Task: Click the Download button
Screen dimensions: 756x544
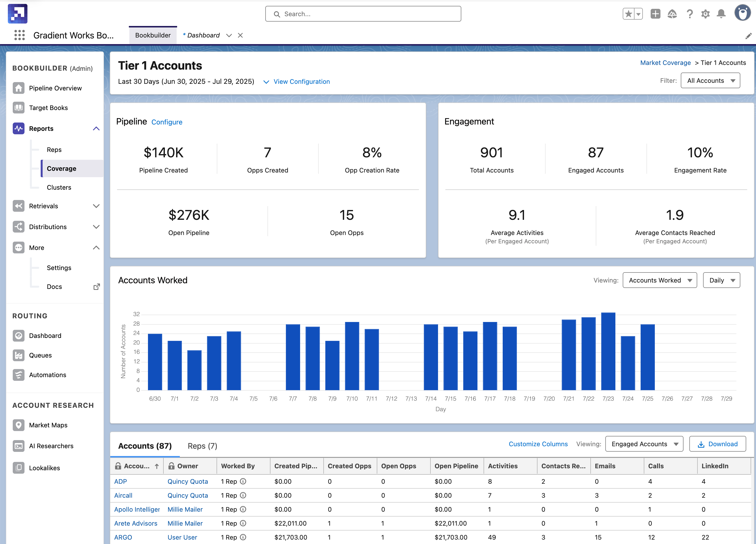Action: [x=717, y=444]
